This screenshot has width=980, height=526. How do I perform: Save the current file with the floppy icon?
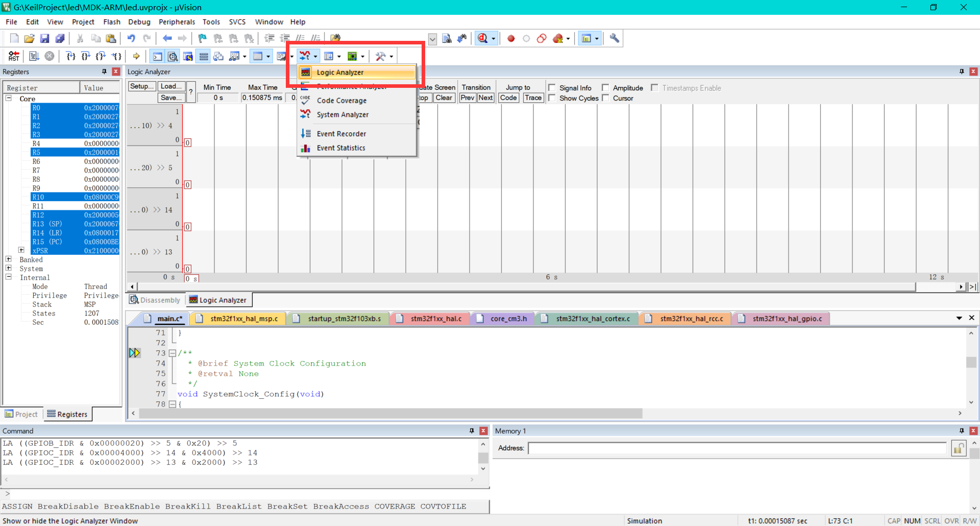pyautogui.click(x=44, y=38)
